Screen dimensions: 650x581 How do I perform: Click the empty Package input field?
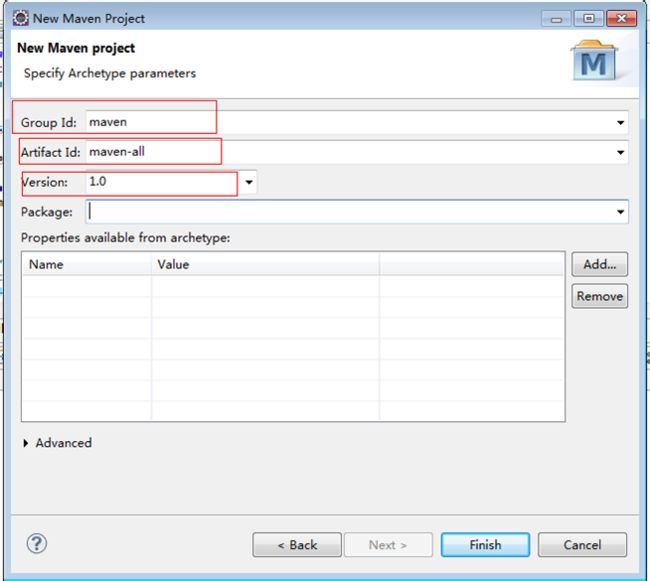(x=357, y=212)
